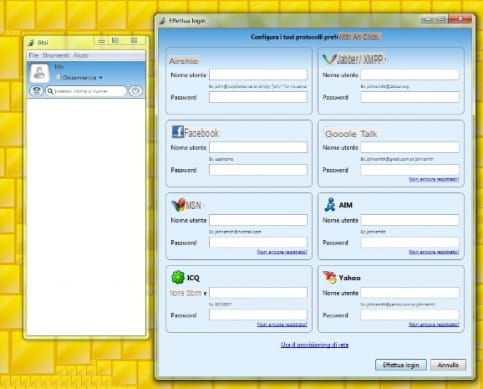Open the Strumenti menu in Jitsi

(56, 55)
